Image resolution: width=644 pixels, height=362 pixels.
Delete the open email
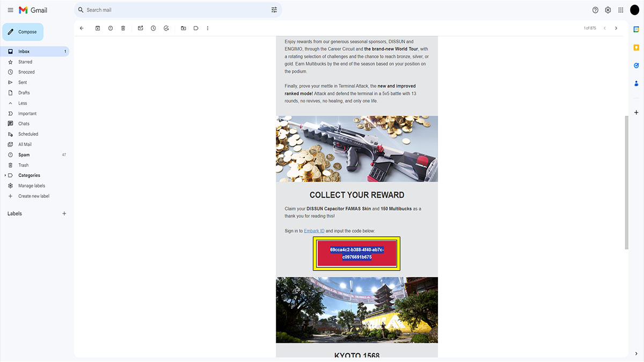123,28
